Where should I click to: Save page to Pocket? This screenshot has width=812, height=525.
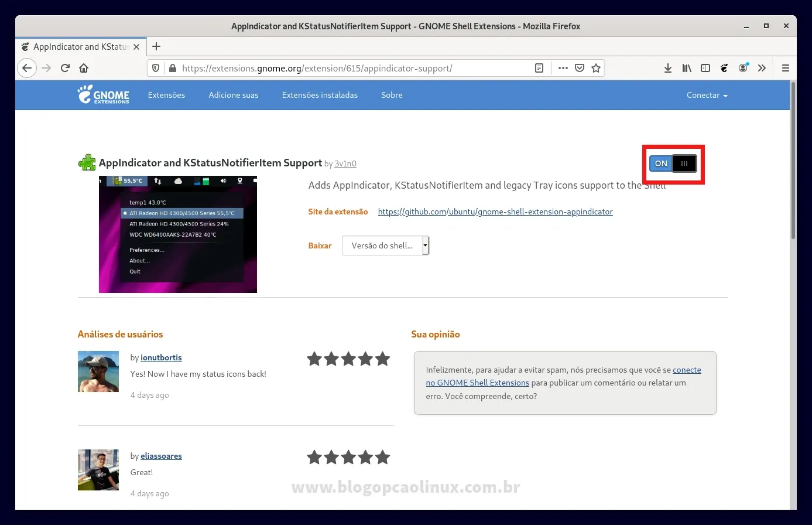coord(580,68)
